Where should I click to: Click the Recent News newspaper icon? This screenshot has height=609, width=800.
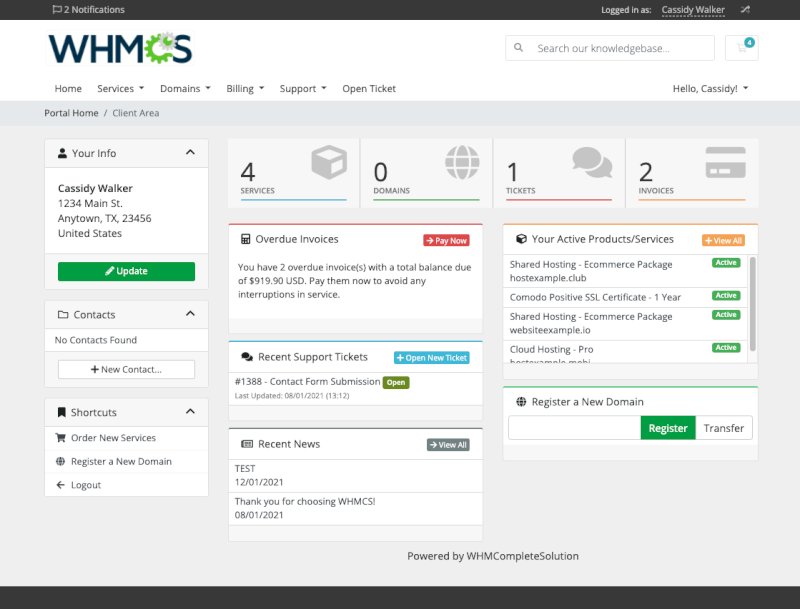click(x=247, y=444)
